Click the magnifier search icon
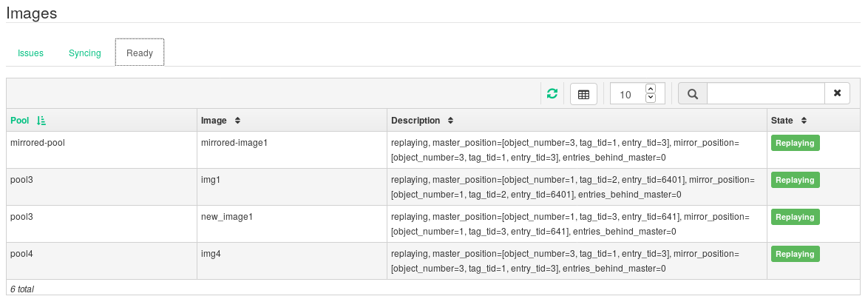This screenshot has height=299, width=868. [x=693, y=94]
